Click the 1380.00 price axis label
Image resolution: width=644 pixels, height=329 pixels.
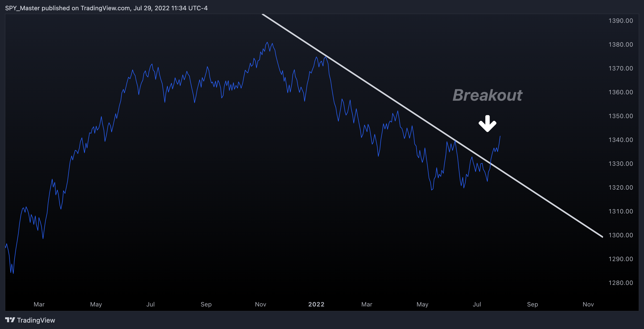pyautogui.click(x=621, y=45)
